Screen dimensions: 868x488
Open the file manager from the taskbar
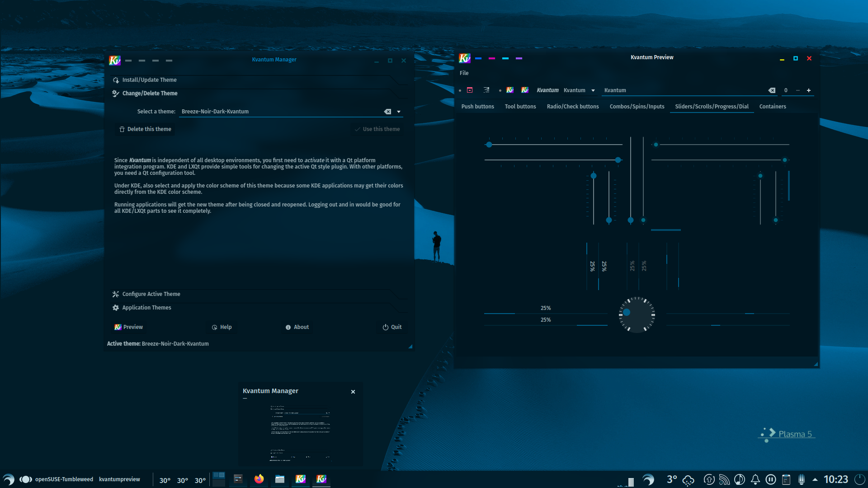coord(280,479)
